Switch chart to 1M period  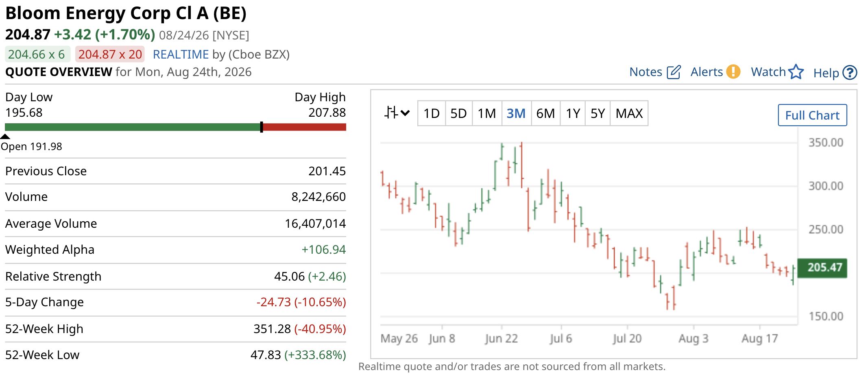pyautogui.click(x=487, y=113)
